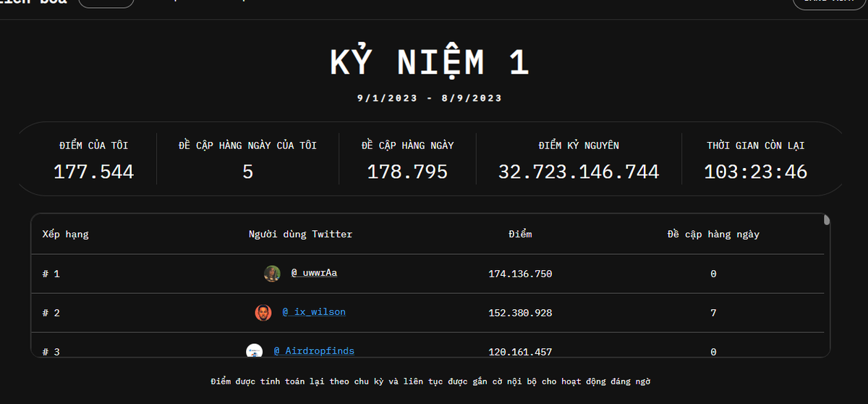Click the 'Điểm' column header

[520, 235]
